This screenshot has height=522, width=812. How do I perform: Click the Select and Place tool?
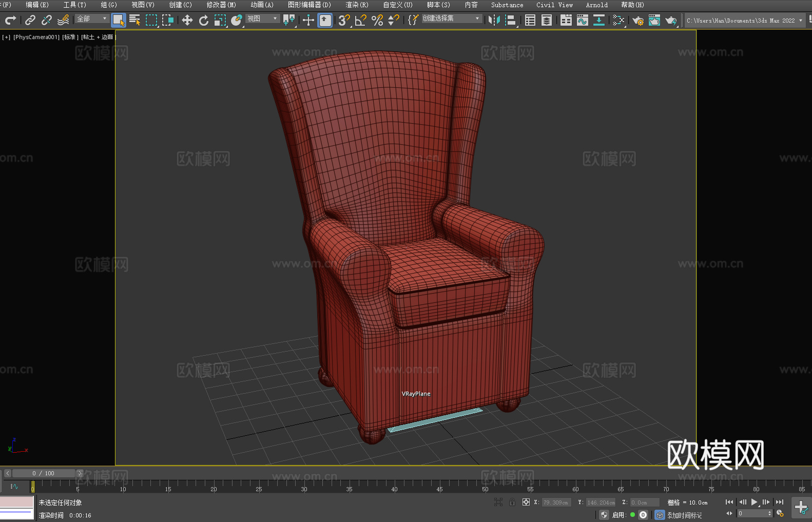(x=237, y=20)
